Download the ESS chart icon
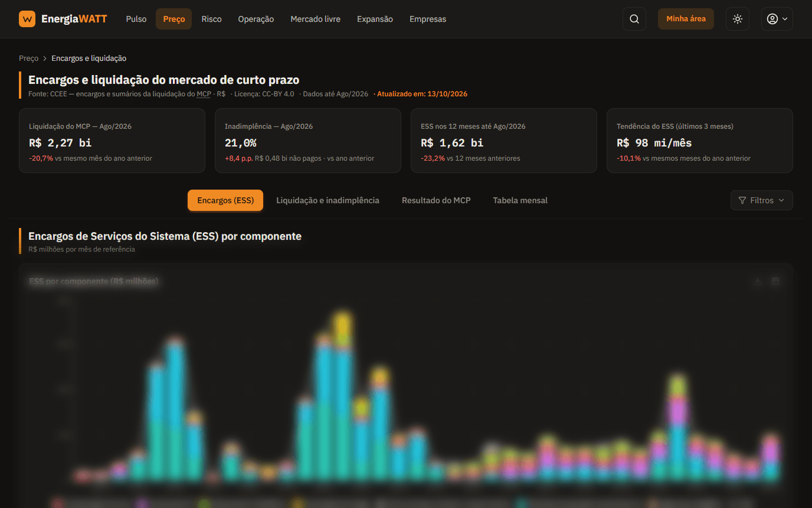This screenshot has width=812, height=508. point(758,281)
